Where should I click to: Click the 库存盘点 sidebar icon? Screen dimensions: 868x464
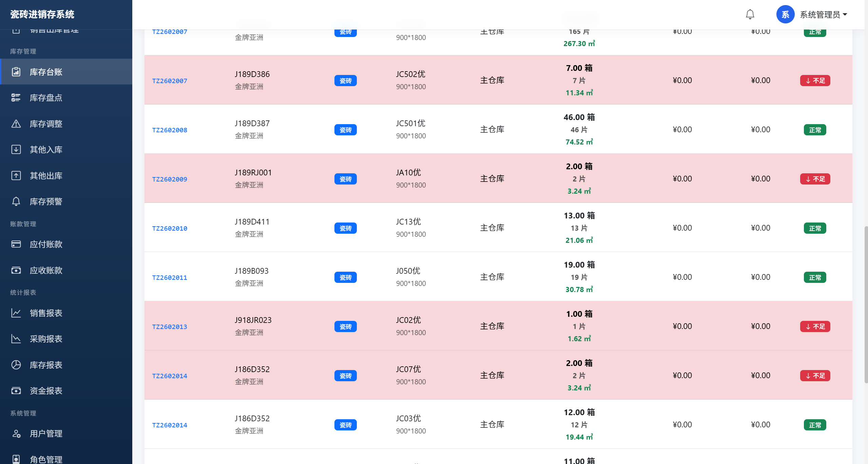click(16, 98)
